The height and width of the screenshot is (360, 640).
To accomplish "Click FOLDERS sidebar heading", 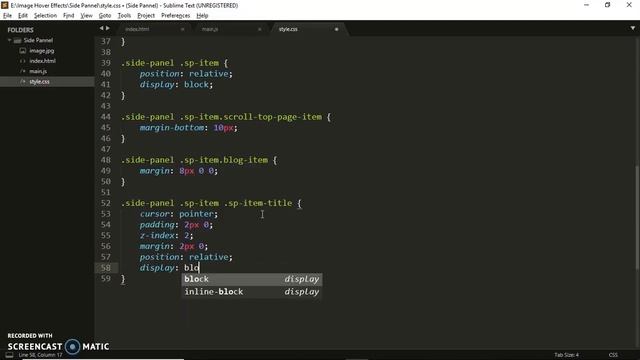I will (20, 30).
